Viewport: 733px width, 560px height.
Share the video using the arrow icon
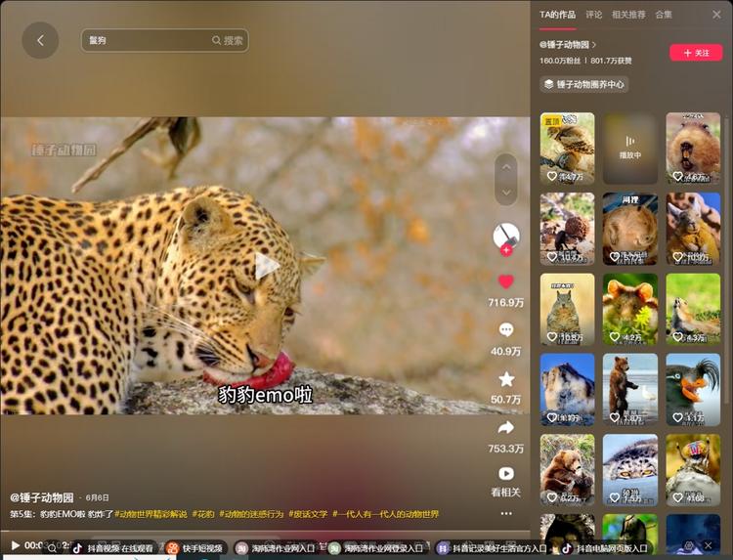coord(505,428)
